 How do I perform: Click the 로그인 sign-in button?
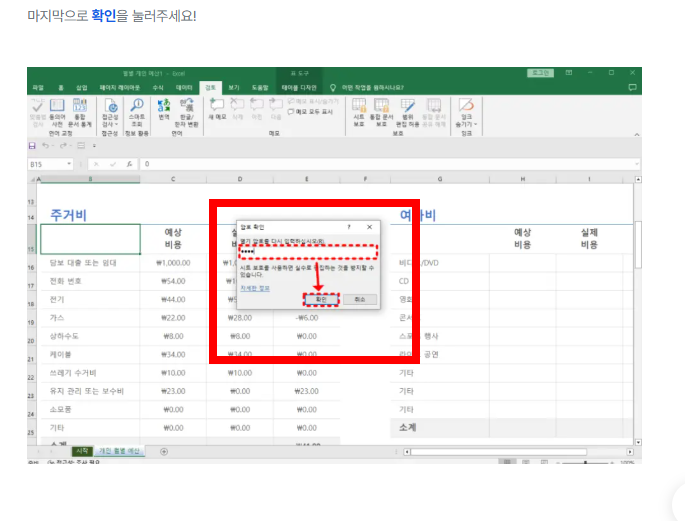pos(540,73)
